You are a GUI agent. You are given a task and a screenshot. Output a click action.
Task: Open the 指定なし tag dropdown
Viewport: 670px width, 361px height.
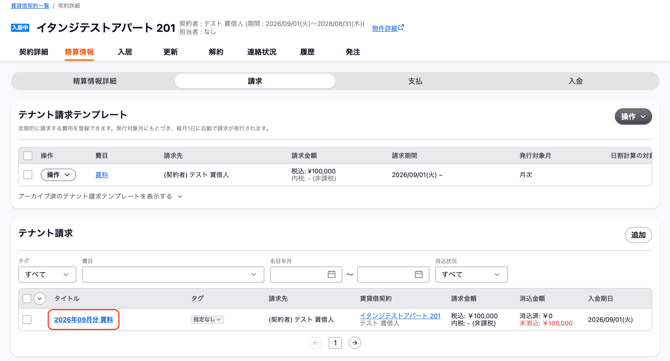[207, 320]
